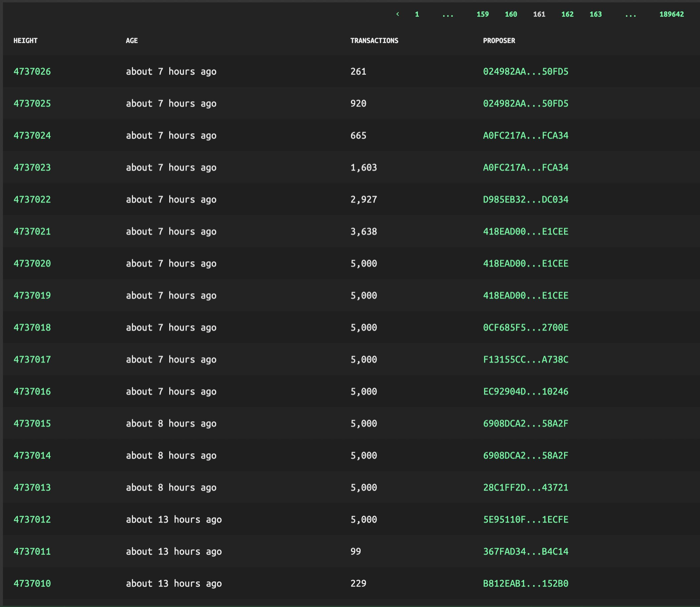700x607 pixels.
Task: Jump to last page 189642
Action: point(672,14)
